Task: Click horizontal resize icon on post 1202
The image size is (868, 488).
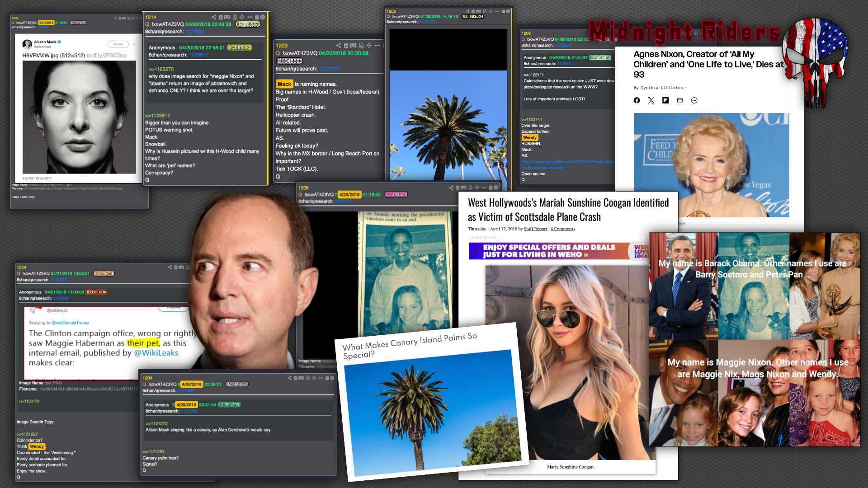Action: (x=497, y=11)
